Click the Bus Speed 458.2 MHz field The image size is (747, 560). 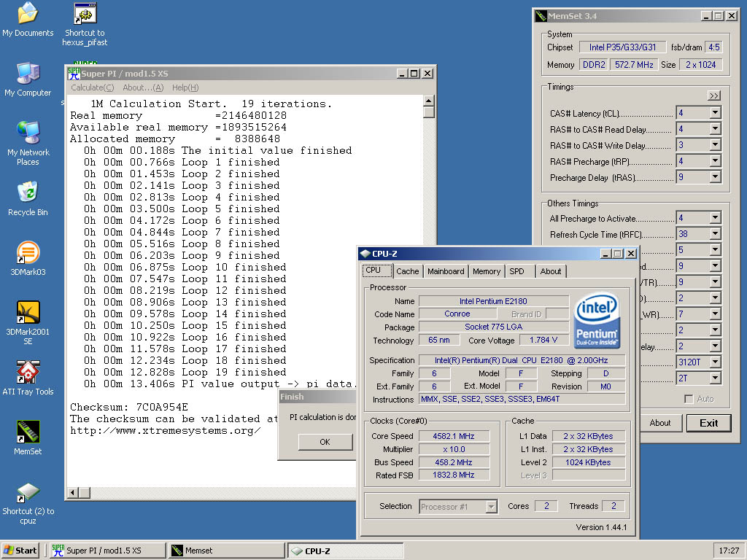click(454, 462)
